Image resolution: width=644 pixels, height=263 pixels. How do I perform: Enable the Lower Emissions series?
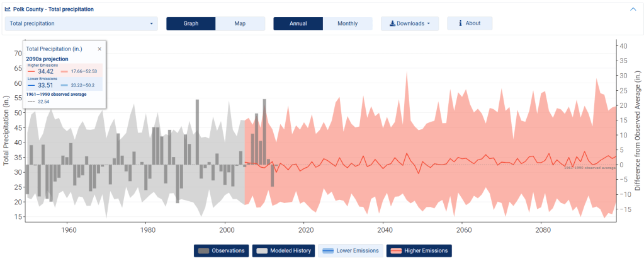350,251
